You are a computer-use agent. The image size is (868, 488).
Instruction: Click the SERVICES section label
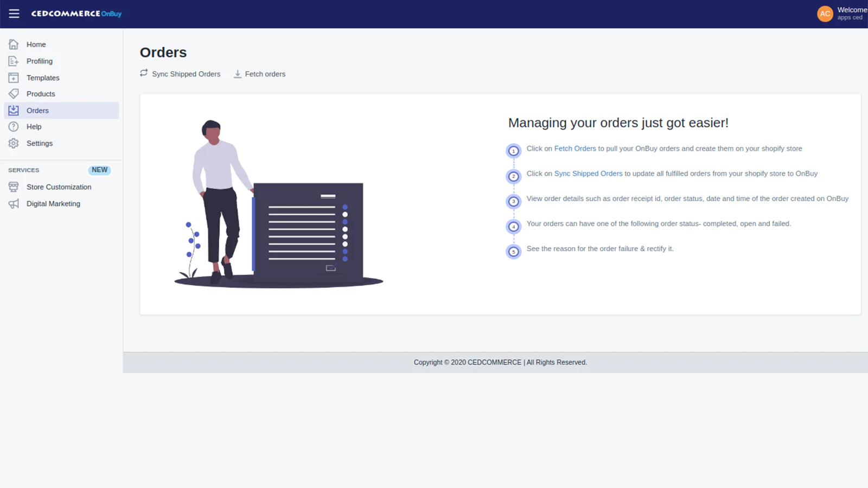click(24, 170)
